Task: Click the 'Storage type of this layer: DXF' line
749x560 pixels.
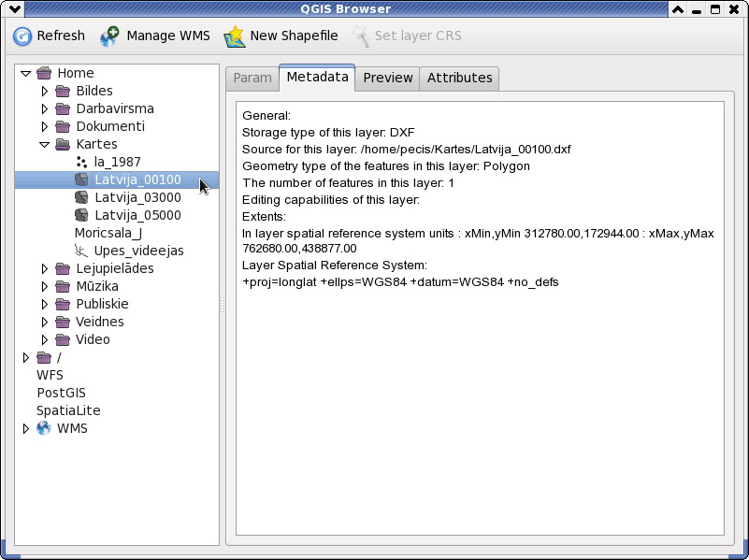Action: click(x=328, y=133)
